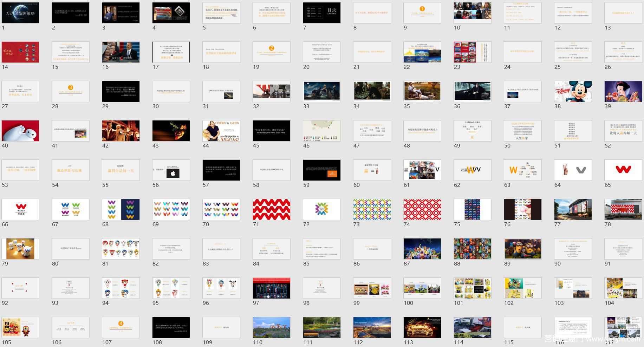The width and height of the screenshot is (644, 347).
Task: Select slide 40 Baymax on red thumbnail
Action: (20, 131)
